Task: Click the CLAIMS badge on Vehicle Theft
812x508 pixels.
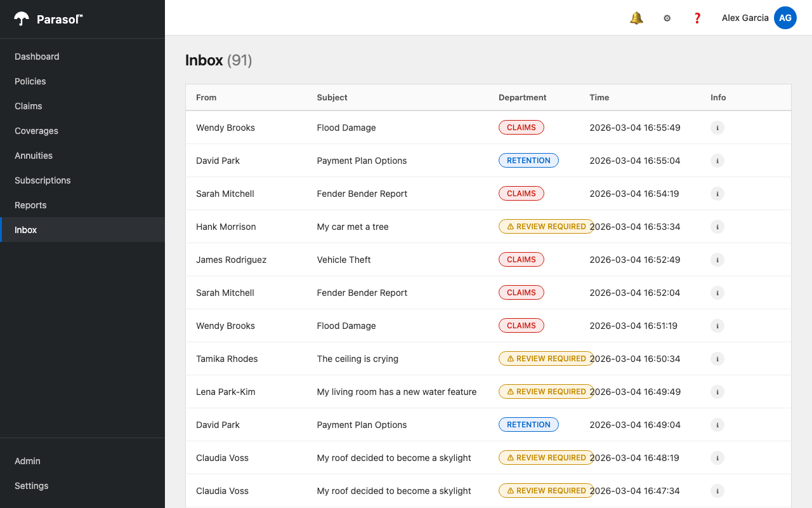Action: (521, 259)
